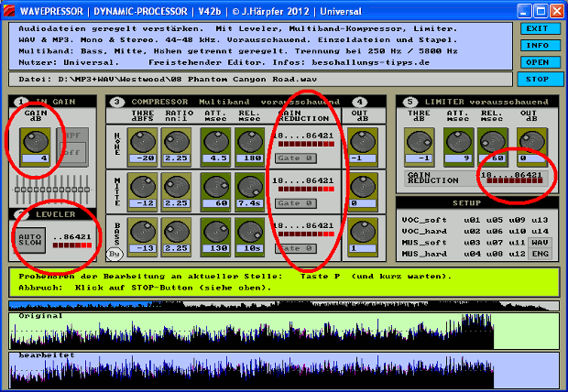568x392 pixels.
Task: Click the Mitte attack knob showing 60
Action: 216,187
